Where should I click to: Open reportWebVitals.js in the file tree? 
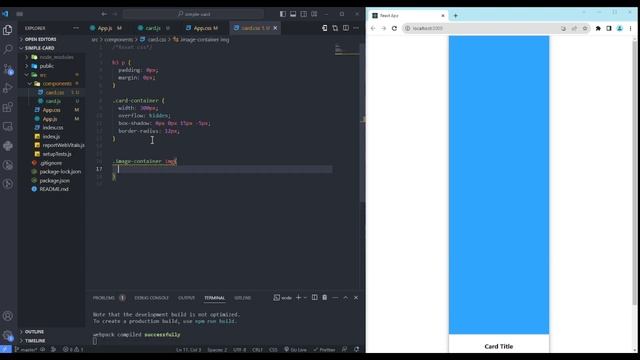[63, 145]
